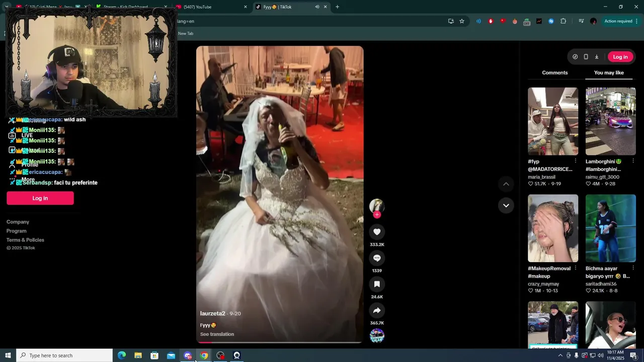The width and height of the screenshot is (644, 362).
Task: Go to previous video with up chevron
Action: tap(506, 184)
